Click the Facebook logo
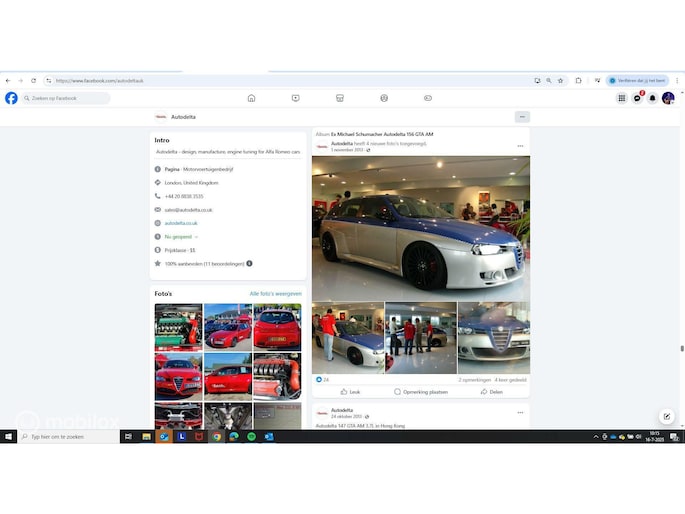685x514 pixels. click(11, 98)
